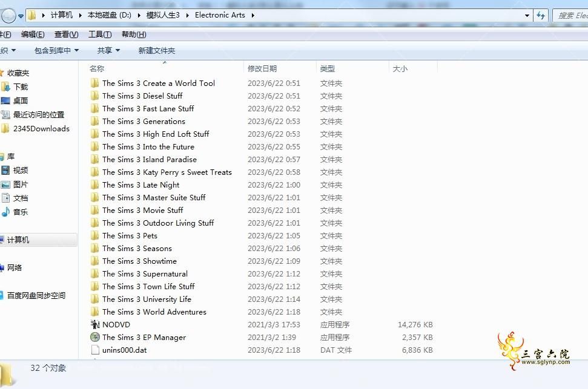
Task: Open the 工具(T) menu
Action: click(x=100, y=34)
